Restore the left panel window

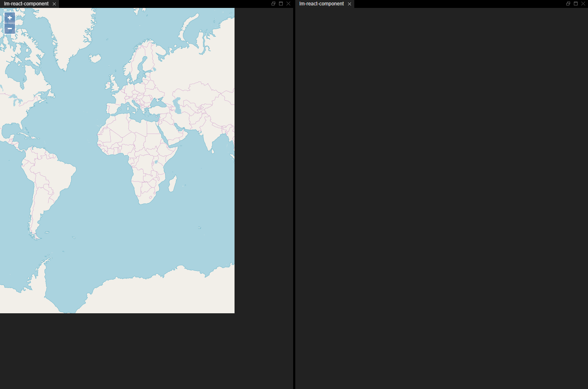(x=273, y=3)
